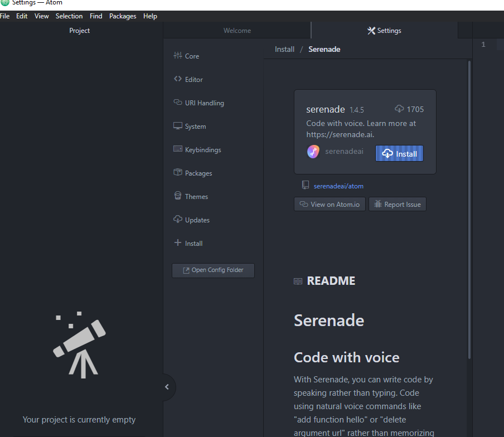Click View on Atom.io button

[x=329, y=205]
